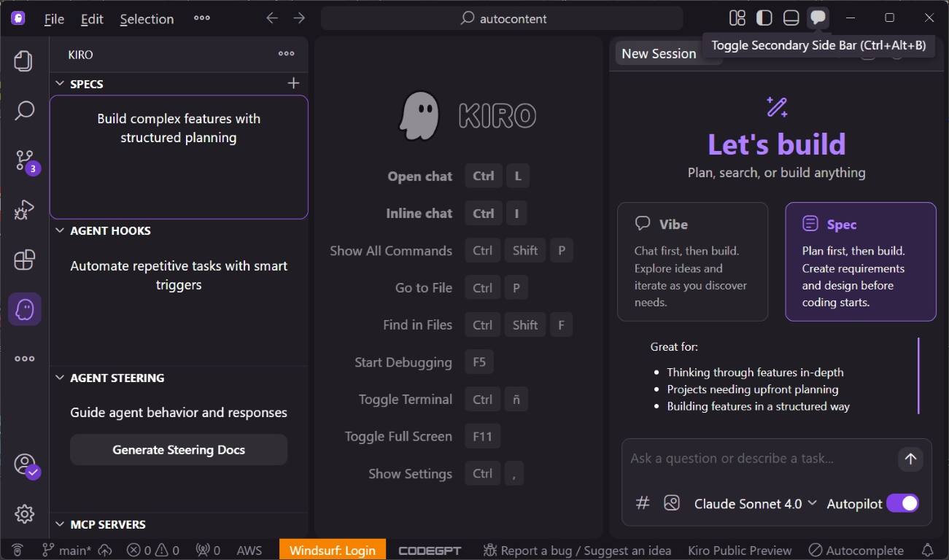Switch branch via main* in status bar
Image resolution: width=949 pixels, height=560 pixels.
tap(66, 551)
